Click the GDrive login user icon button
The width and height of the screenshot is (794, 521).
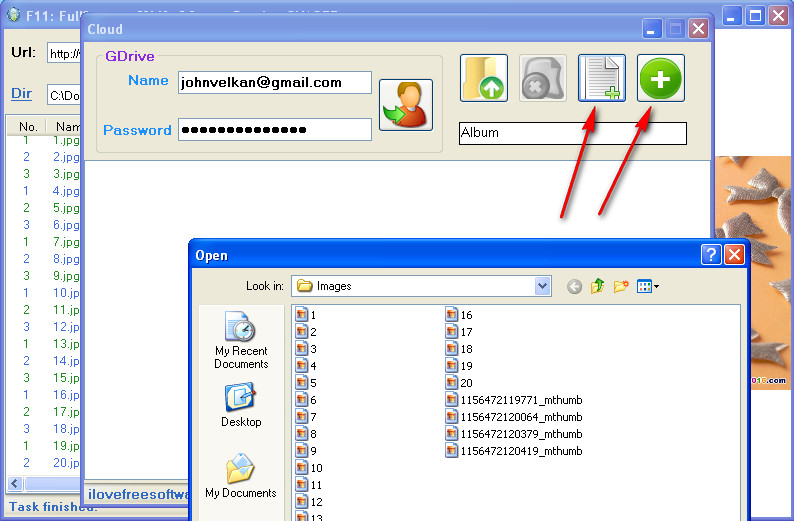pos(406,105)
